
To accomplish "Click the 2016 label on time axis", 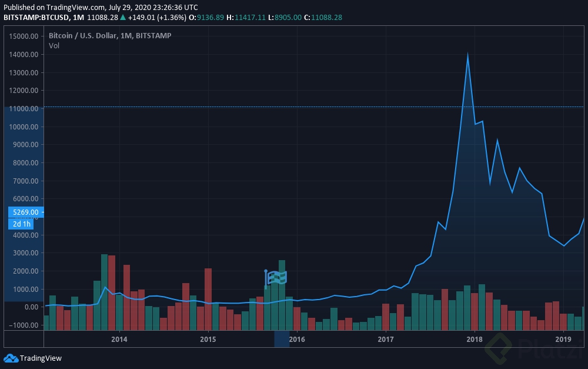I will pos(297,340).
